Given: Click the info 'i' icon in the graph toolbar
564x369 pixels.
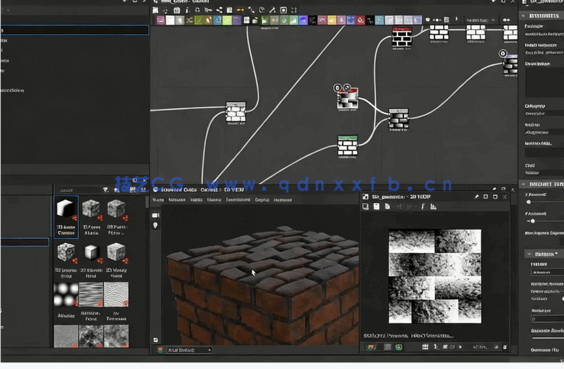Looking at the screenshot, I should (187, 10).
